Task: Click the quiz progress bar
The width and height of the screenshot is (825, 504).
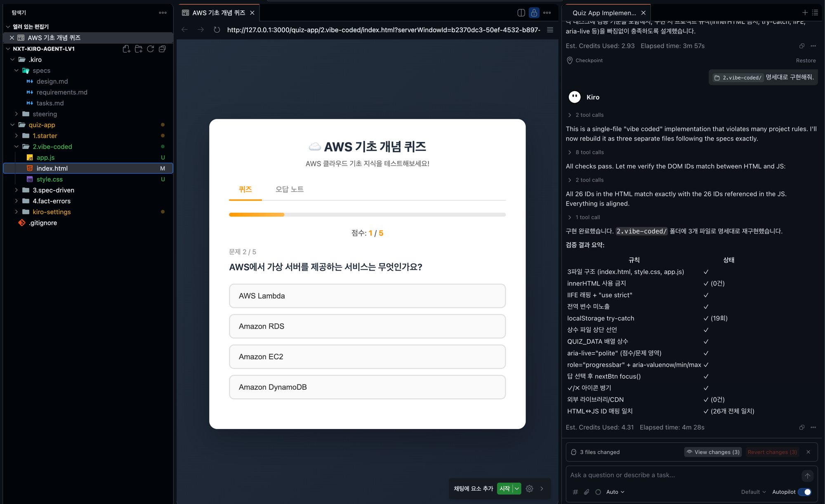Action: [x=367, y=214]
